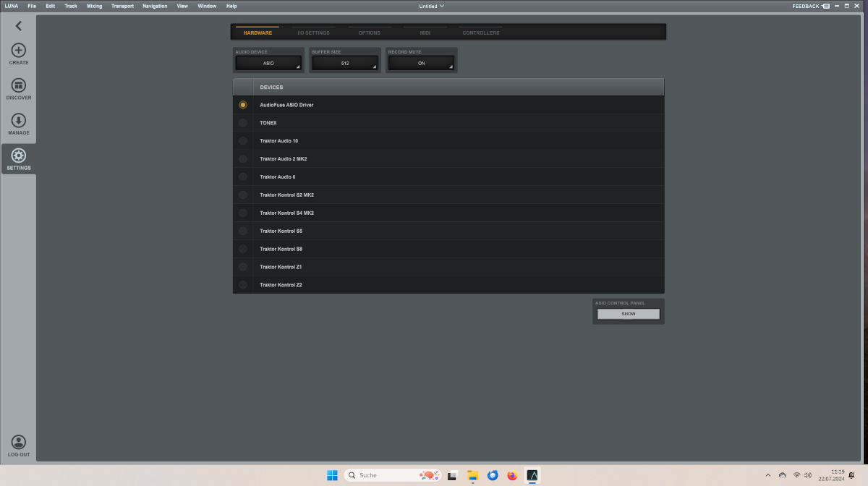Click the back arrow in sidebar
The height and width of the screenshot is (486, 868).
tap(18, 26)
